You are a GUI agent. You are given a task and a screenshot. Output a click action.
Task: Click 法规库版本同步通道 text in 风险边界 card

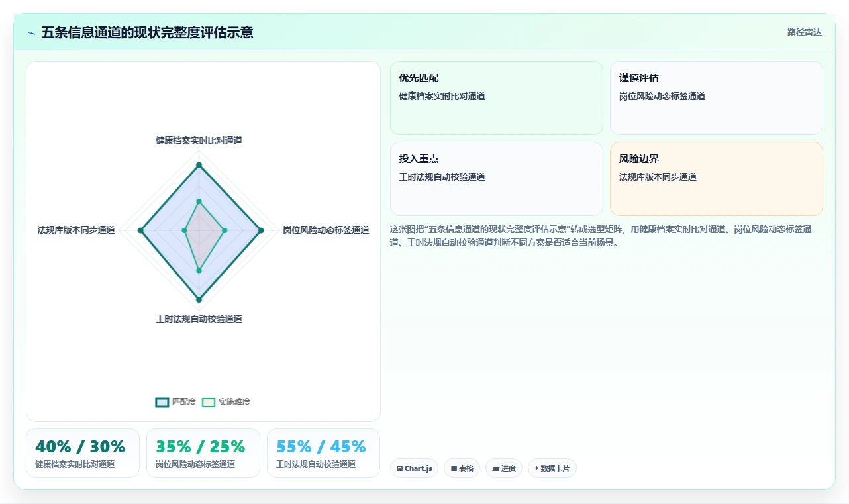click(658, 177)
